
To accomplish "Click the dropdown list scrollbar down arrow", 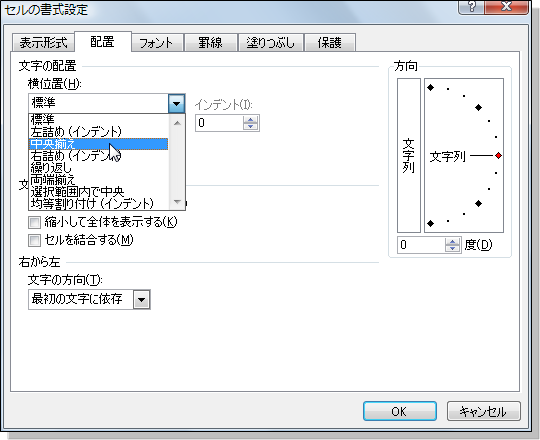I will [x=177, y=202].
